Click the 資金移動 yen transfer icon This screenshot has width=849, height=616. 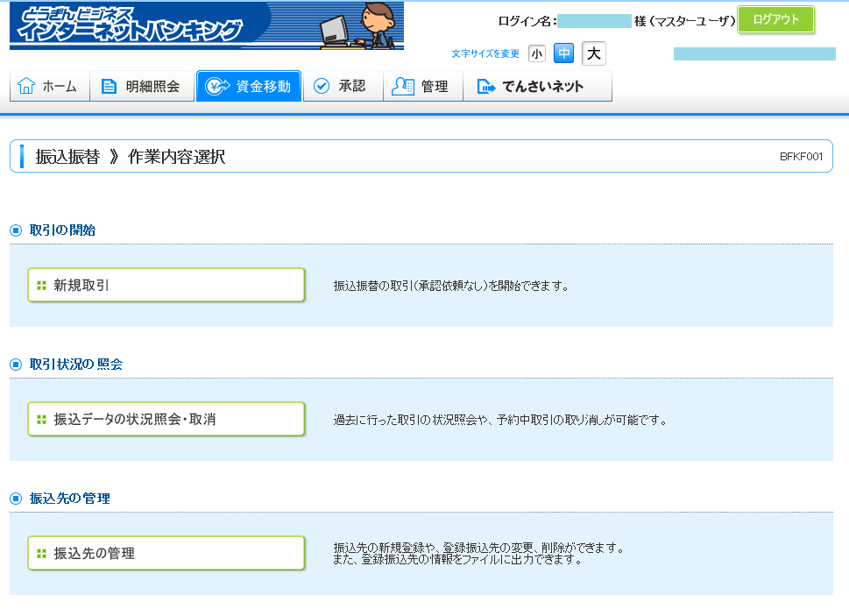[x=217, y=87]
